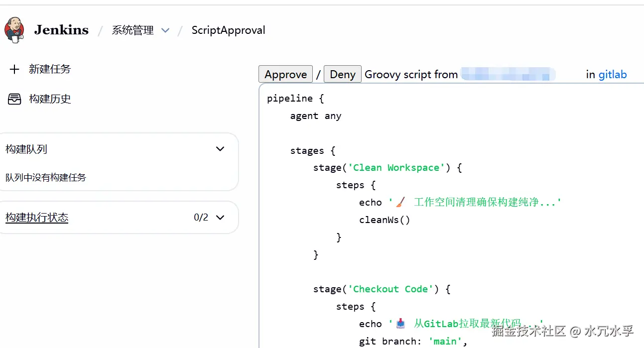This screenshot has width=644, height=348.
Task: Click the 队列中没有构建任务 message
Action: click(x=46, y=178)
